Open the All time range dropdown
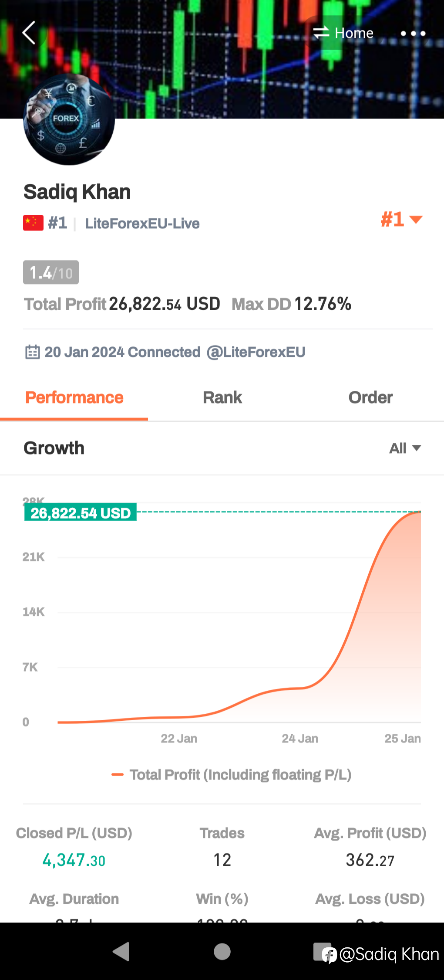 (x=405, y=448)
